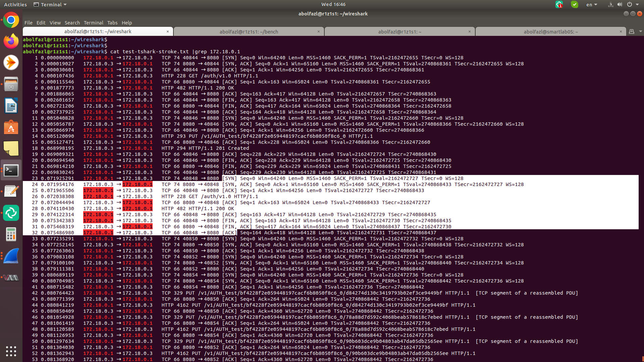
Task: Open the terminal tabs list dropdown arrow
Action: 640,32
